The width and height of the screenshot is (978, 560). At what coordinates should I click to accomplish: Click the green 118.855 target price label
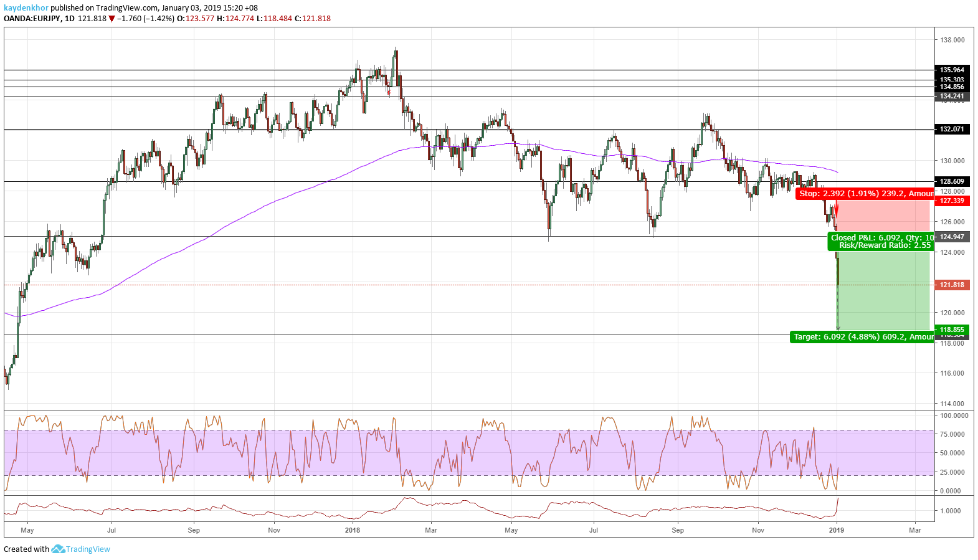pos(952,330)
